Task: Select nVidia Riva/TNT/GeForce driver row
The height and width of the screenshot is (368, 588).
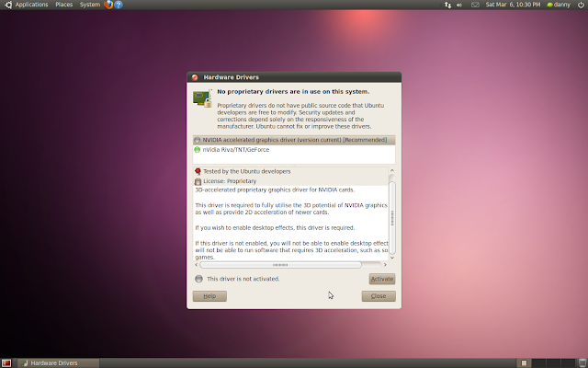Action: click(x=294, y=149)
